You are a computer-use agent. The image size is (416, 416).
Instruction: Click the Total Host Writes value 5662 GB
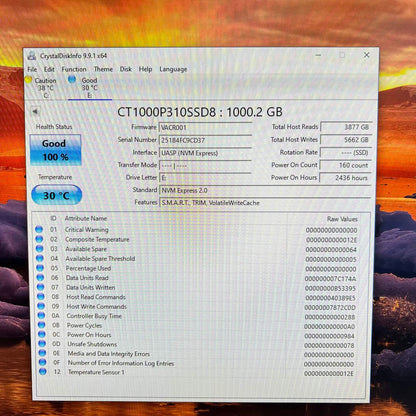346,140
